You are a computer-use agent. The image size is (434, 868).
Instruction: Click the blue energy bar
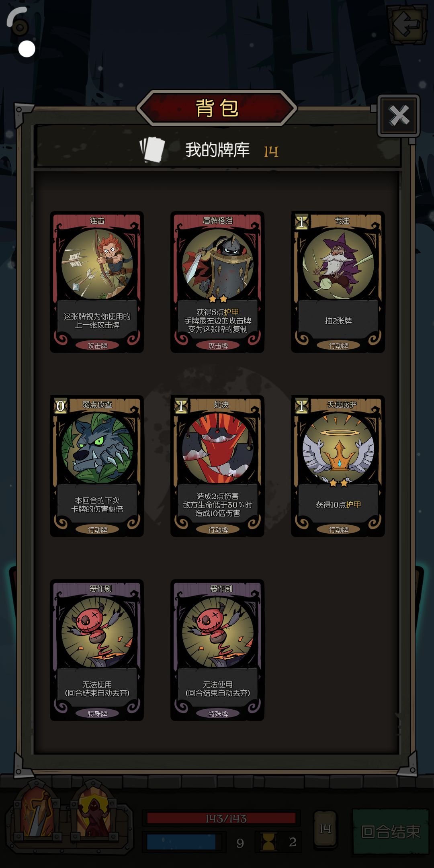coord(181,842)
